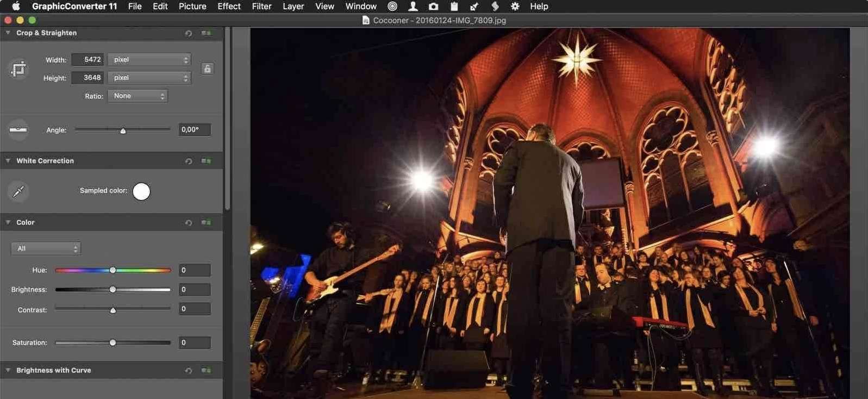Open the clipboard menu bar icon
Viewport: 868px width, 399px height.
[x=454, y=7]
